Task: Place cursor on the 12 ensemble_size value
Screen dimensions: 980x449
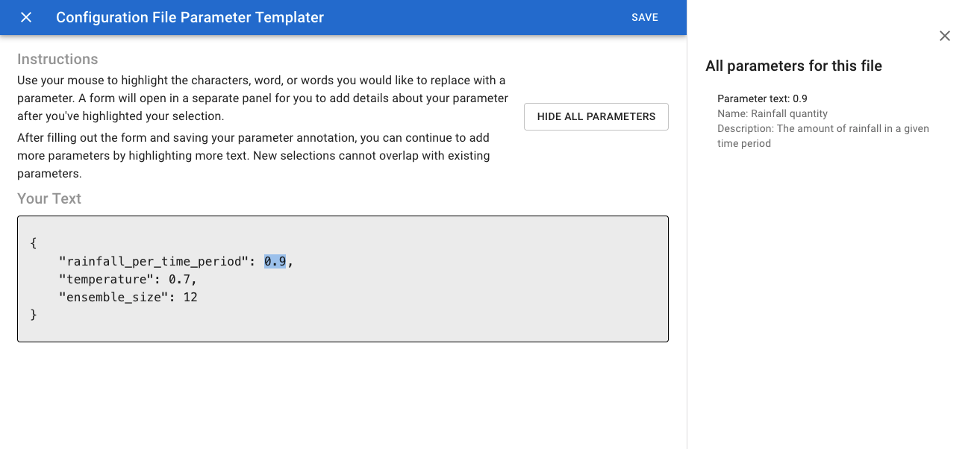Action: [190, 297]
